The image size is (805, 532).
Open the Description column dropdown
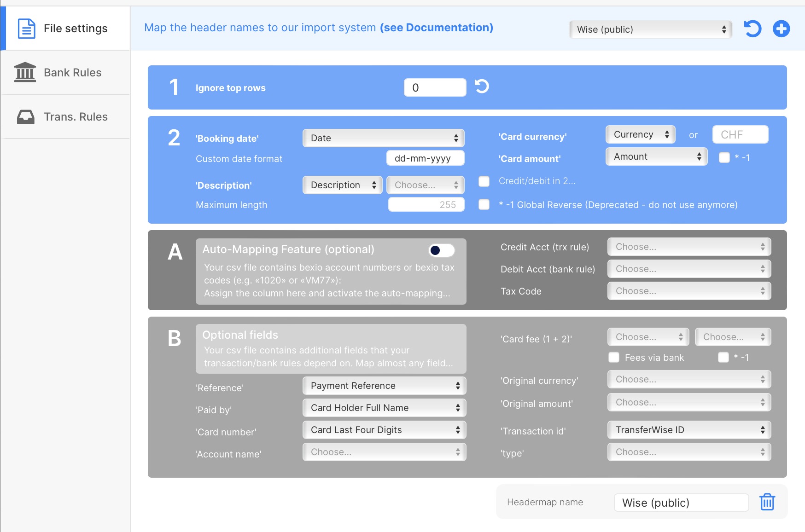coord(342,185)
